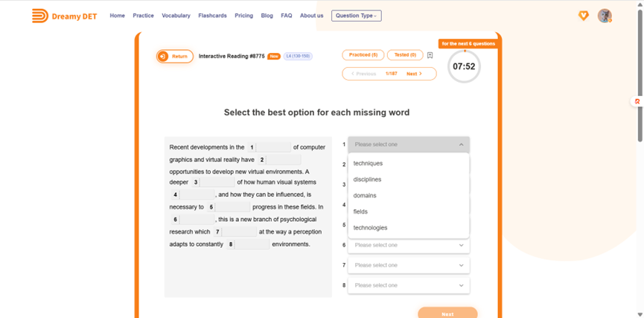The height and width of the screenshot is (318, 644).
Task: Click the page vertical scrollbar
Action: coord(640,76)
